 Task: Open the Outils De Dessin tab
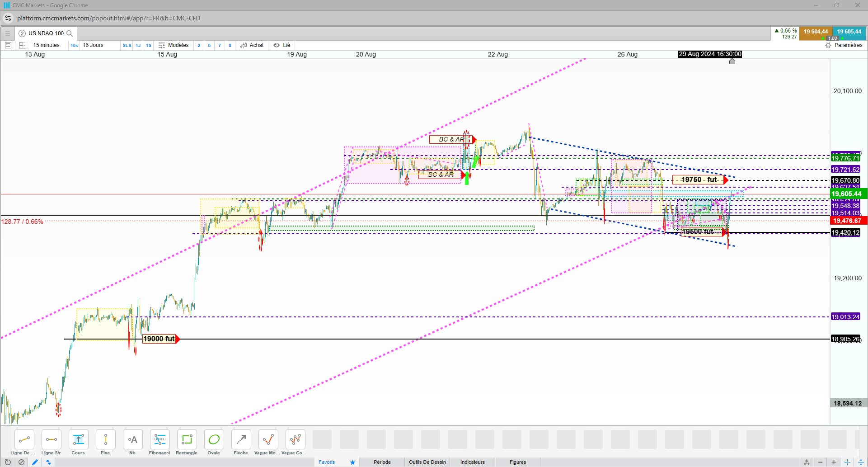427,462
